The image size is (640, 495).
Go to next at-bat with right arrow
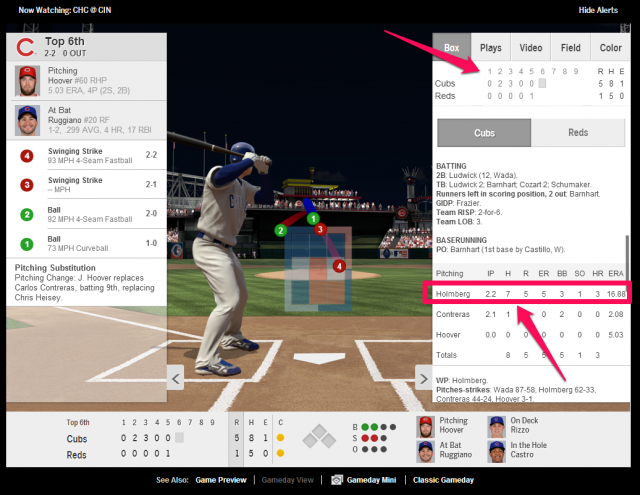click(424, 378)
